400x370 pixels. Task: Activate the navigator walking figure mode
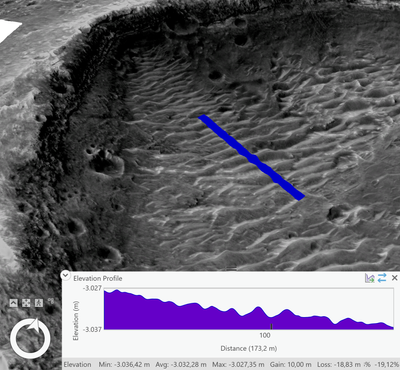[x=39, y=303]
